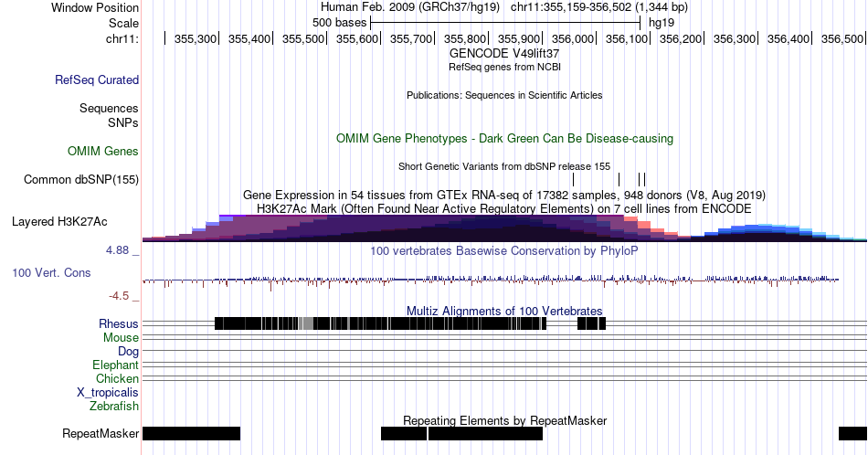
Task: Click the 355,300 ruler position
Action: [195, 38]
